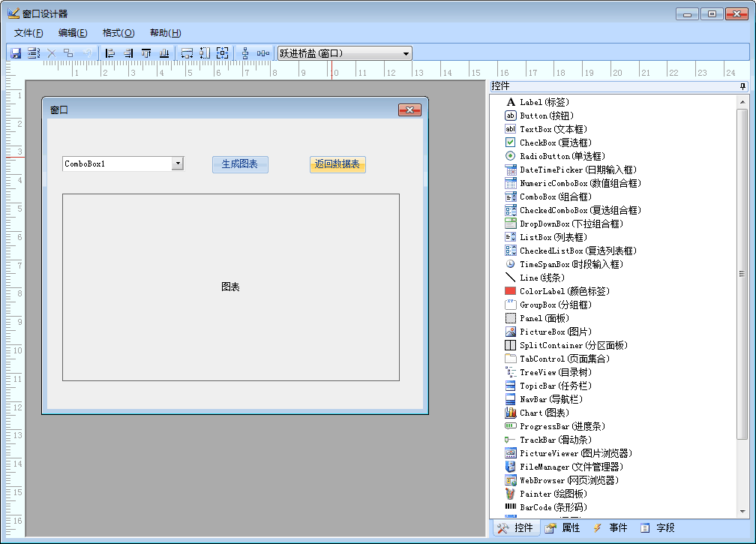This screenshot has height=544, width=756.
Task: Select the NavBar (导航栏) control
Action: (x=544, y=399)
